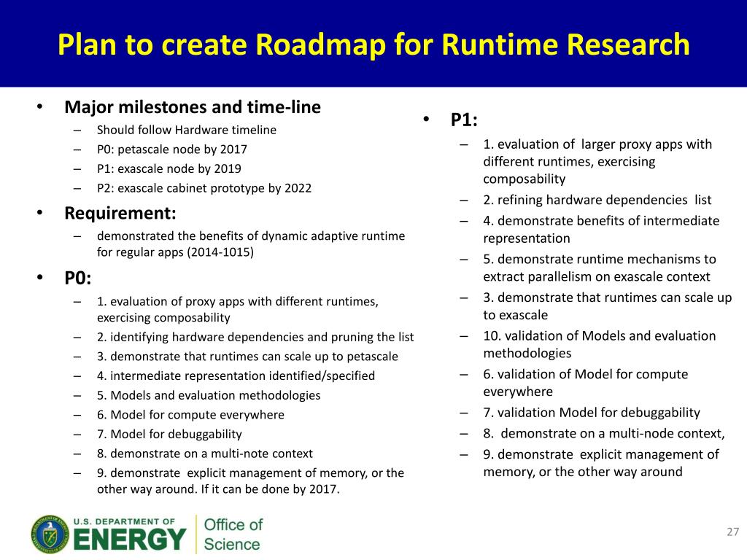The height and width of the screenshot is (560, 747).
Task: Click item validation of Model for compute everywhere
Action: pos(586,383)
